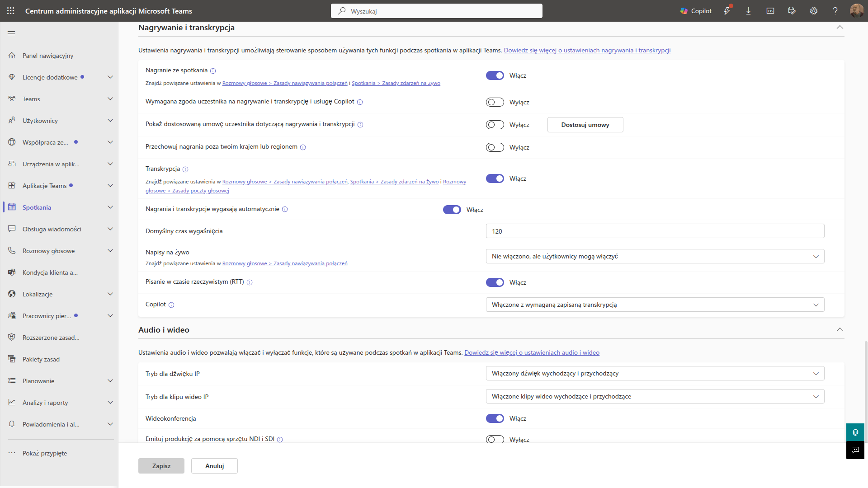Open link about ustawieniach audio i wideo
Screen dimensions: 868x488
pyautogui.click(x=532, y=352)
